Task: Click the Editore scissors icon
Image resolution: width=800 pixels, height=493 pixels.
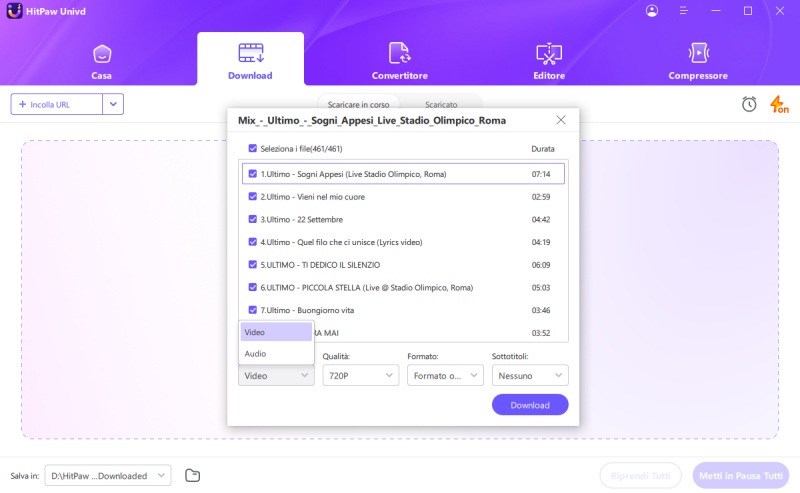Action: click(x=549, y=54)
